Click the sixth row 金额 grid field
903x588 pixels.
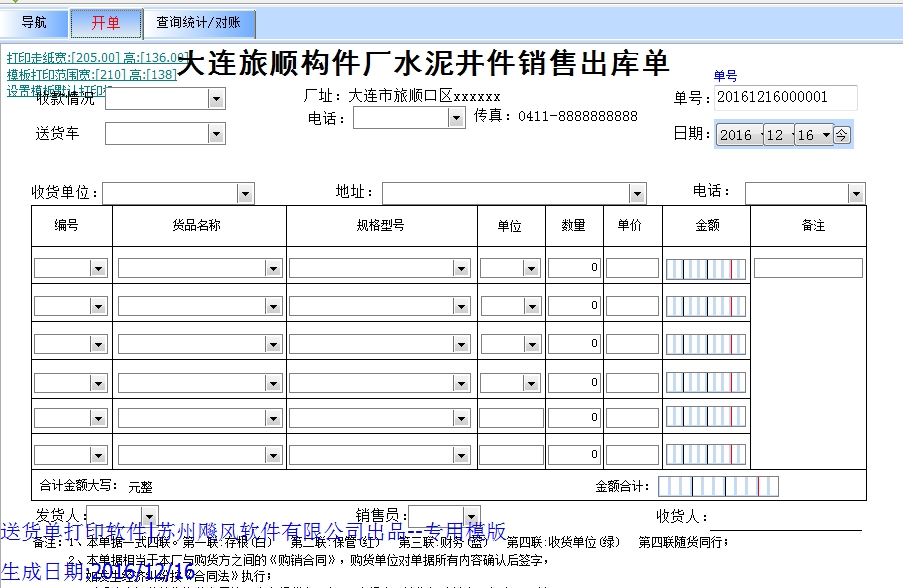[706, 455]
